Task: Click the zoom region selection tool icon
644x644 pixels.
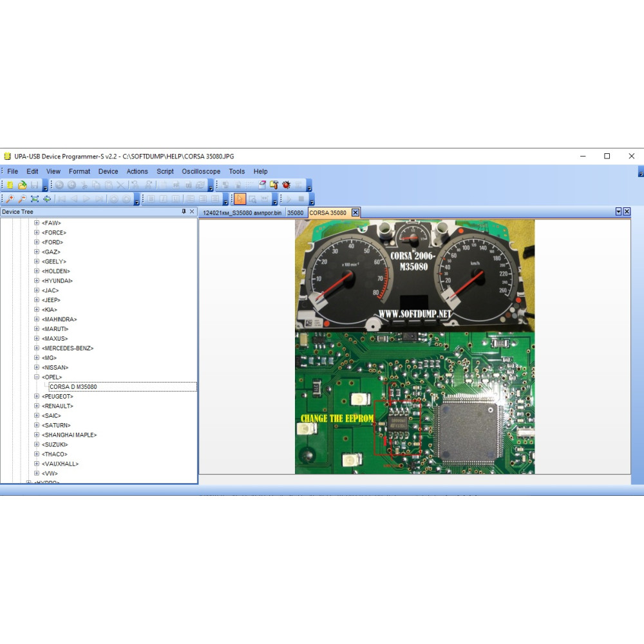Action: [x=252, y=199]
